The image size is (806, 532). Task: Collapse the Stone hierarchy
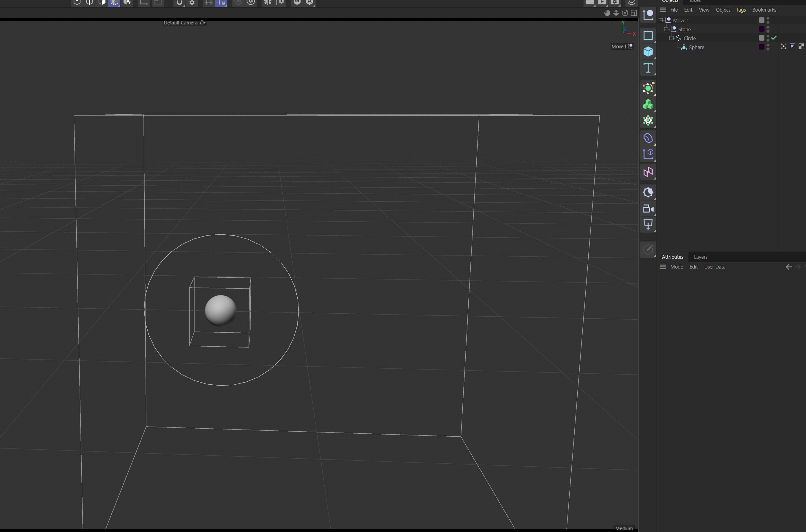coord(666,29)
